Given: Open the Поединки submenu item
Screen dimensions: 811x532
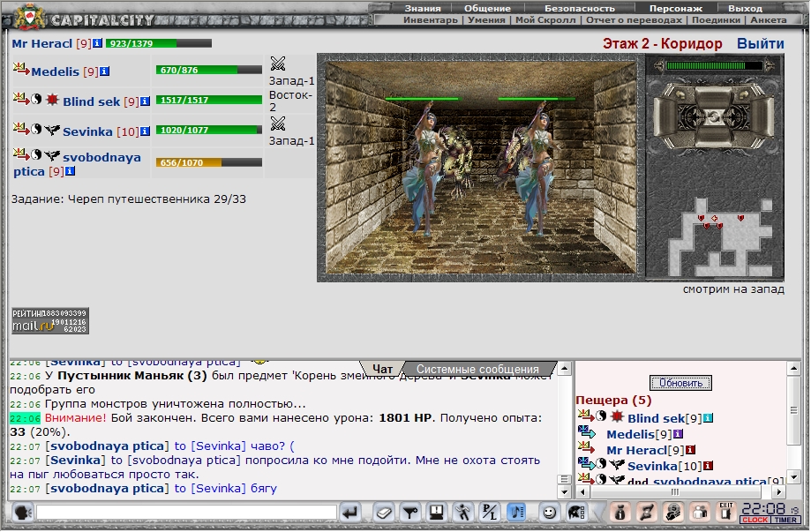Looking at the screenshot, I should [716, 20].
